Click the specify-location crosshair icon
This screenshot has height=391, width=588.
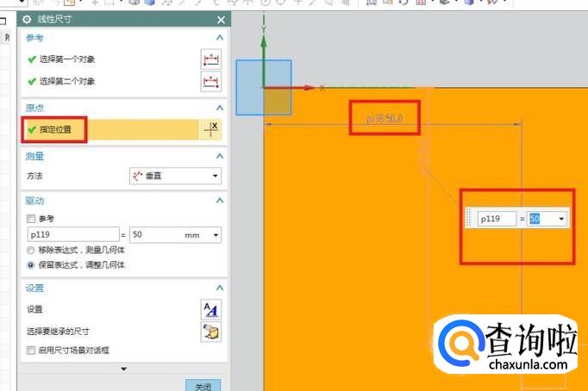(210, 129)
